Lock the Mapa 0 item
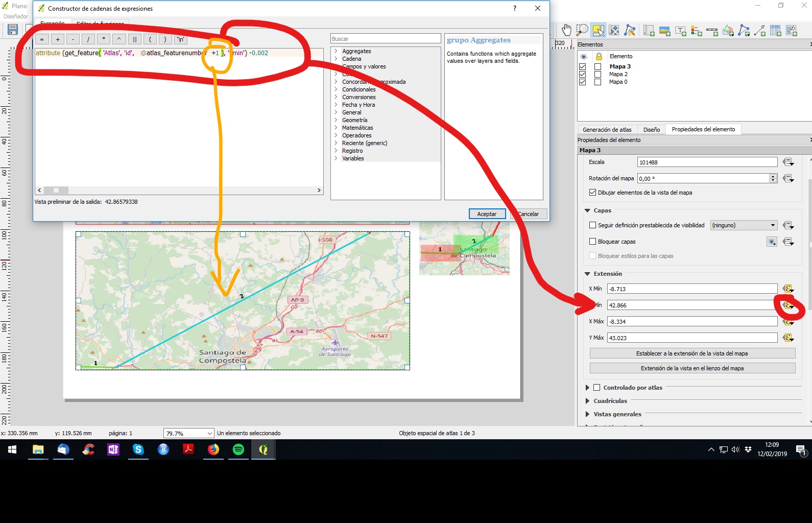Screen dimensions: 812x523 (x=598, y=82)
